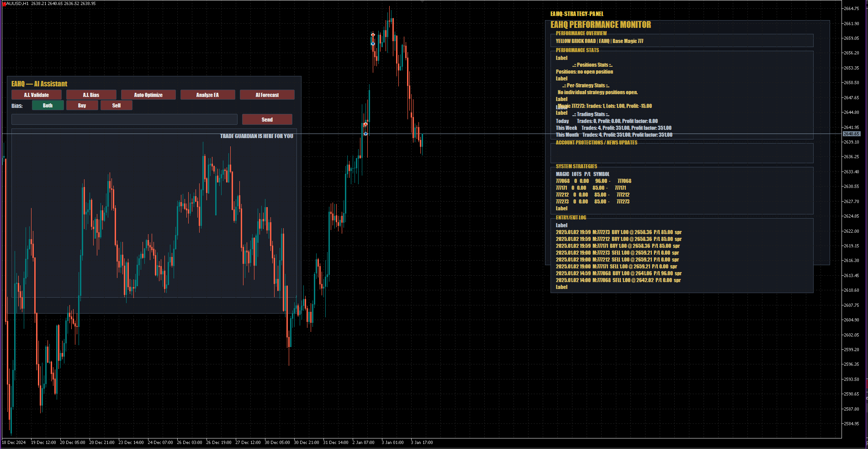Click ACCOUNT PROTECTIONS / NEWS UPDATES header
Screen dimensions: 868x449
pos(597,143)
